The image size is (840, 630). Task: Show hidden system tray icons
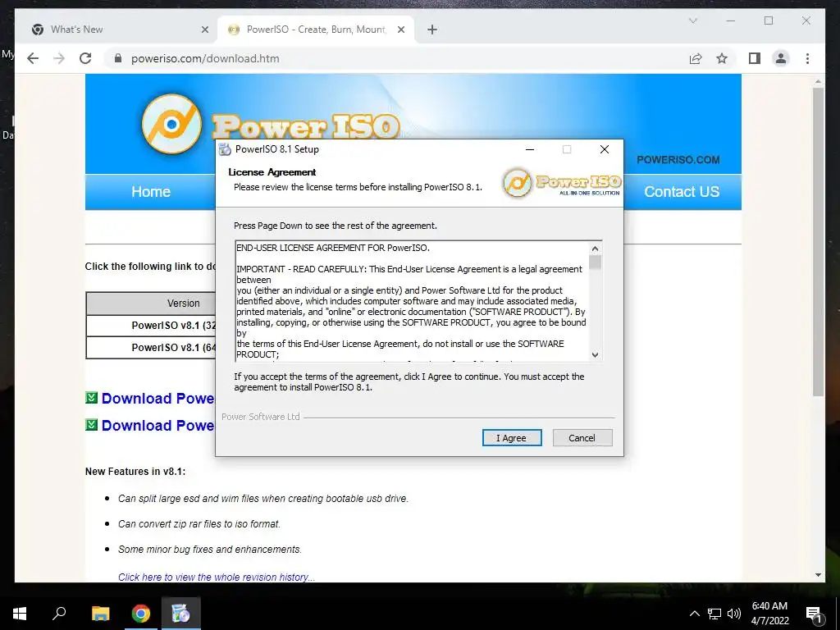[694, 614]
